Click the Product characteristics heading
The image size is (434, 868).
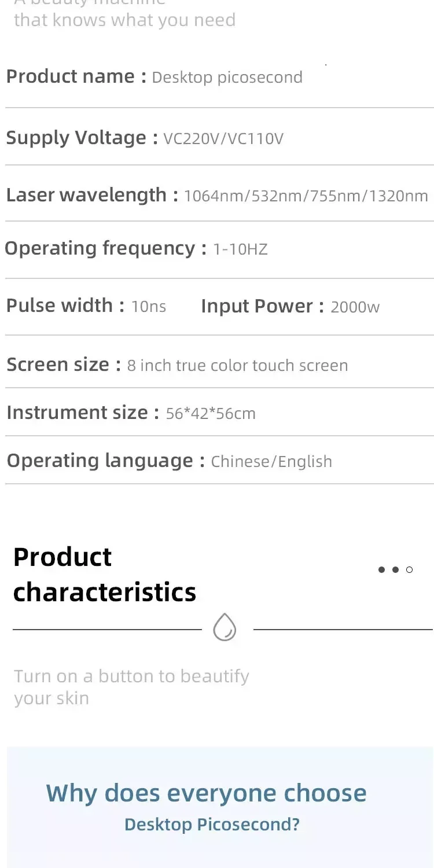(104, 574)
